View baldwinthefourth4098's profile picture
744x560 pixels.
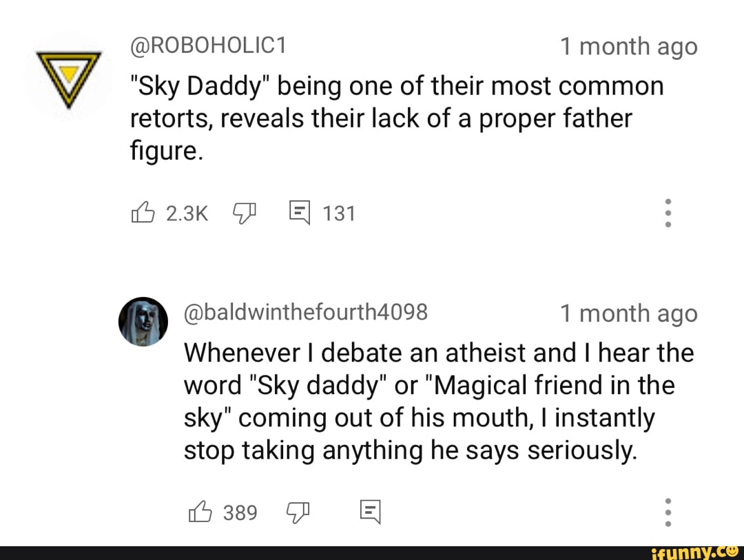(144, 321)
